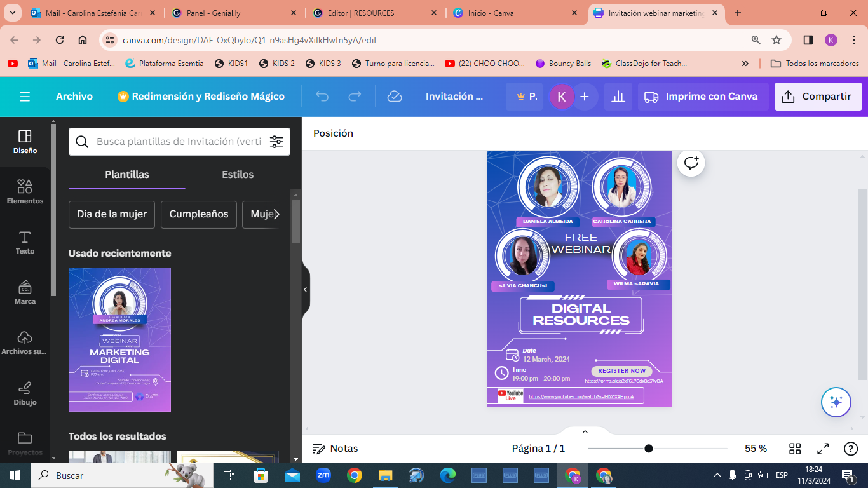Open the Marca panel in the sidebar
Image resolution: width=868 pixels, height=488 pixels.
pos(25,292)
